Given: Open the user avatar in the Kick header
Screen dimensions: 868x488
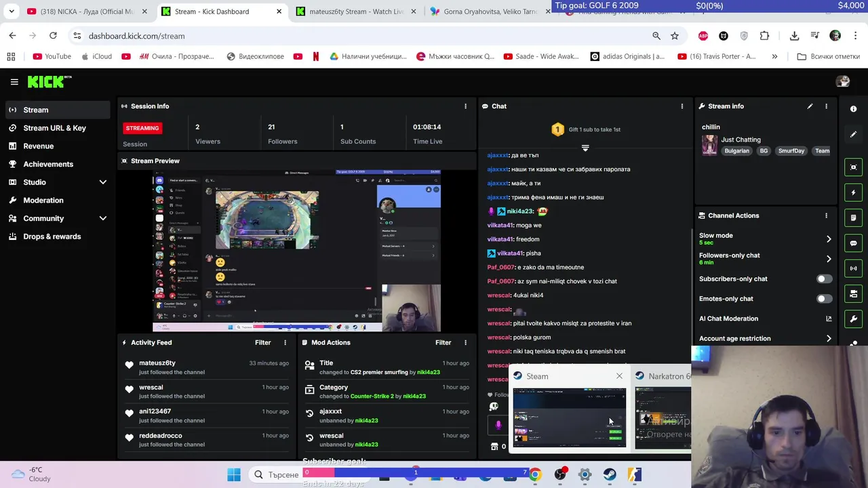Looking at the screenshot, I should tap(843, 81).
